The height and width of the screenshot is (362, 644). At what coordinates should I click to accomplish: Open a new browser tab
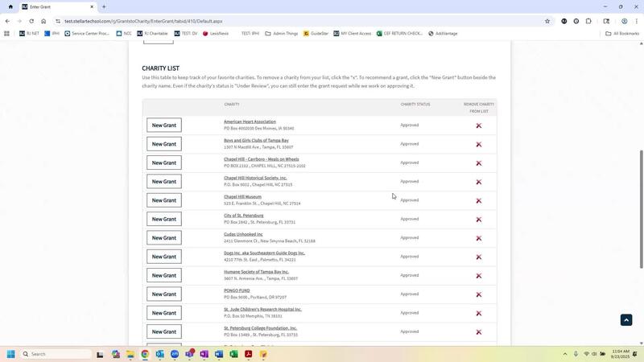(x=103, y=6)
